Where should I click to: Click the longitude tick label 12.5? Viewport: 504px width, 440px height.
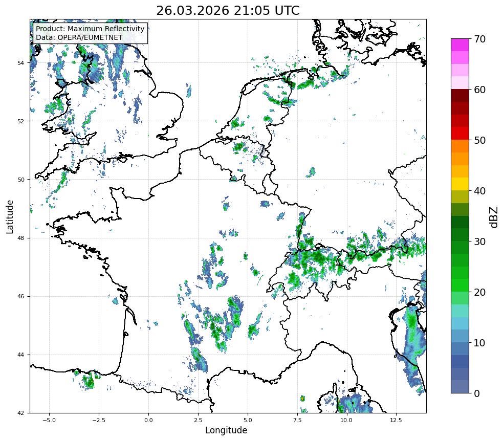point(396,420)
